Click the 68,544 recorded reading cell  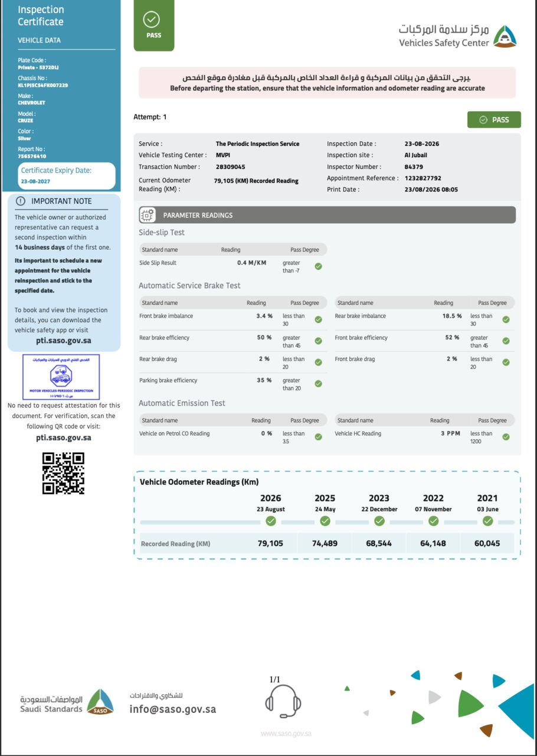tap(379, 543)
